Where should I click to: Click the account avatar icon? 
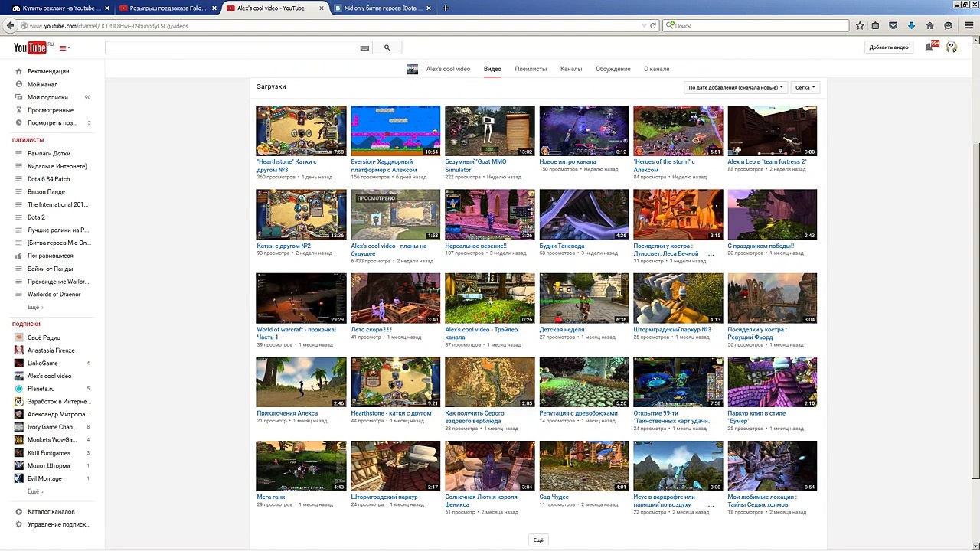coord(952,47)
